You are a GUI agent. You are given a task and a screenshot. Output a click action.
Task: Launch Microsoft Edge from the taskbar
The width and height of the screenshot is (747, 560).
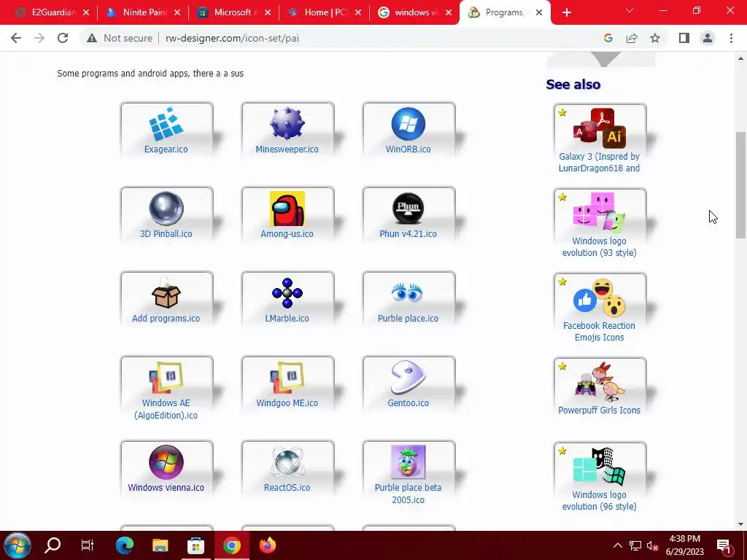tap(124, 545)
